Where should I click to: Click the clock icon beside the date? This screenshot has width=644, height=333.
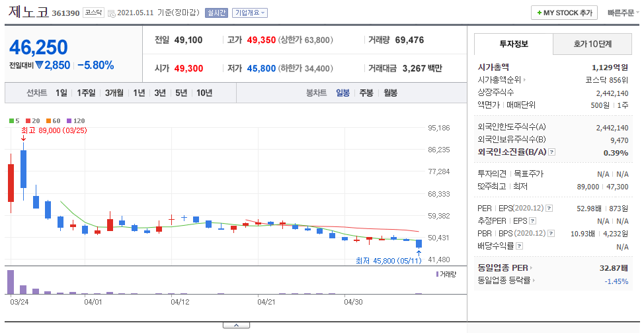pyautogui.click(x=111, y=13)
